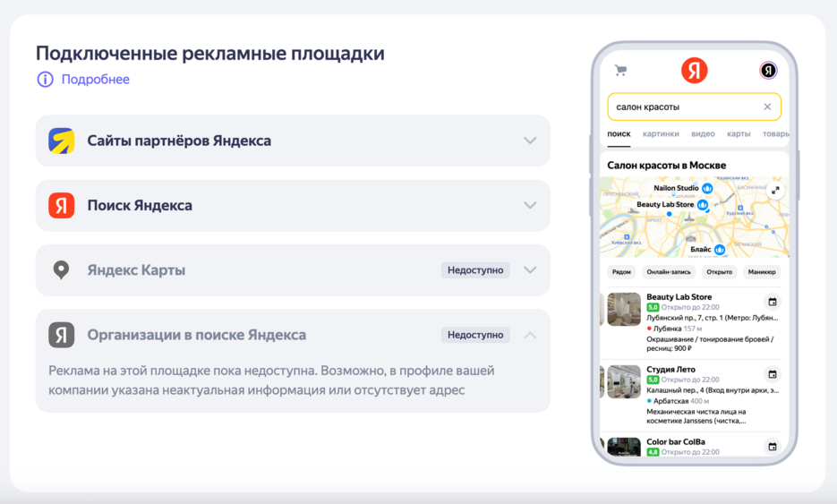
Task: Collapse the Организации в поиске Яндекса section
Action: (530, 335)
